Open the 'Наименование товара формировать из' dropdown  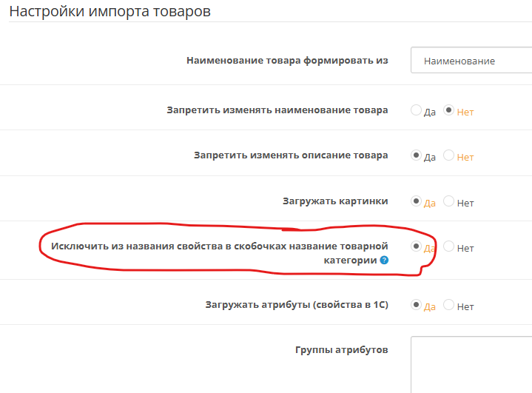point(471,61)
